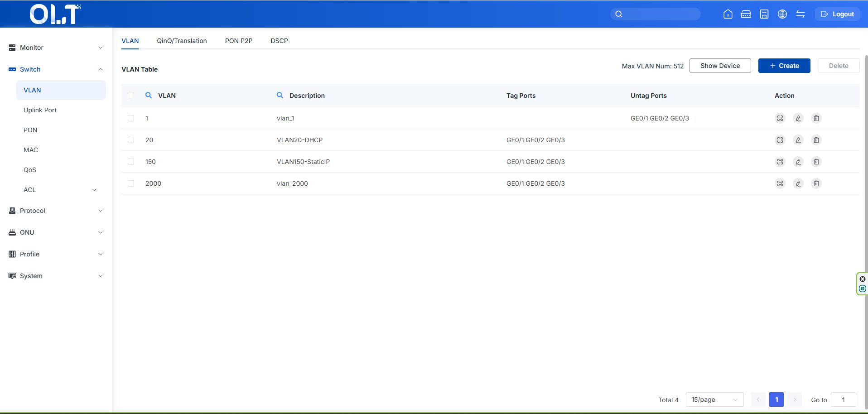Open the device panel icon in header
Viewport: 868px width, 414px height.
[746, 14]
